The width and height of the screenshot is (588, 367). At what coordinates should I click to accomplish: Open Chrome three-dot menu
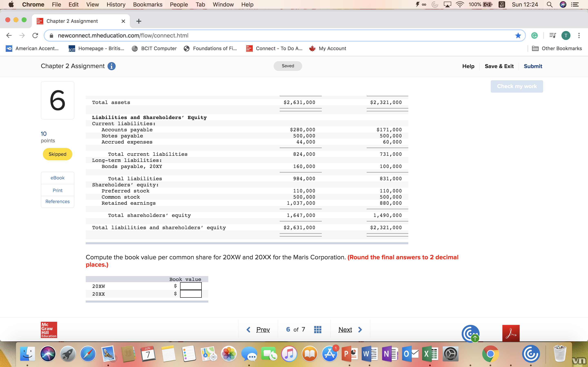click(579, 35)
